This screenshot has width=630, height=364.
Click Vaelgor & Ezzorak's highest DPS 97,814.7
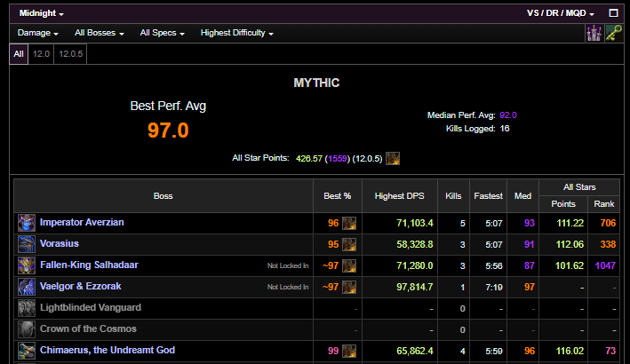415,287
